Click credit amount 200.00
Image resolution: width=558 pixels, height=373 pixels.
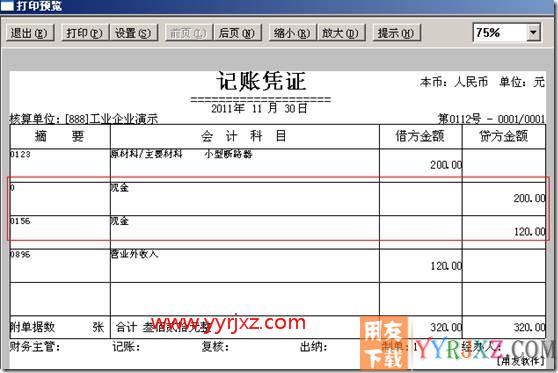point(530,198)
